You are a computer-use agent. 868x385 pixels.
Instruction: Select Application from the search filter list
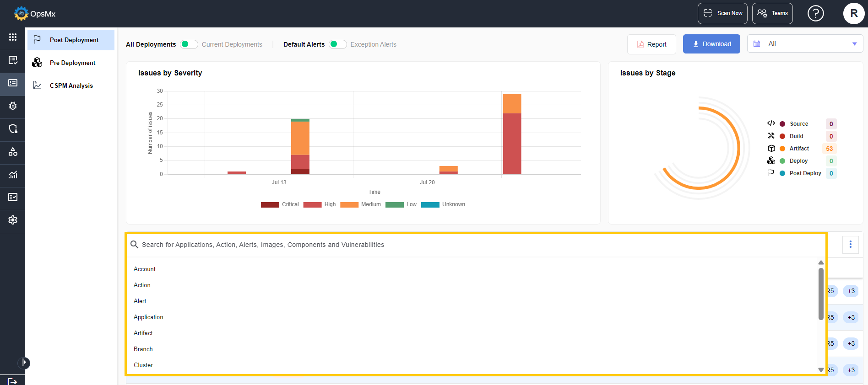click(148, 317)
